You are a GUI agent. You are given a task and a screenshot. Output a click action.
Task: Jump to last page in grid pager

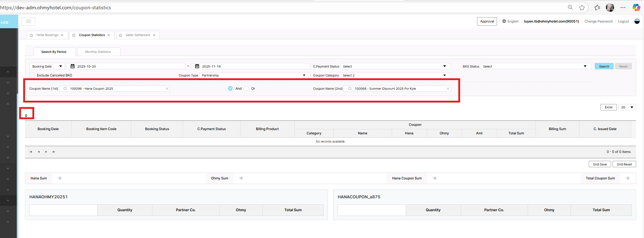pos(54,152)
